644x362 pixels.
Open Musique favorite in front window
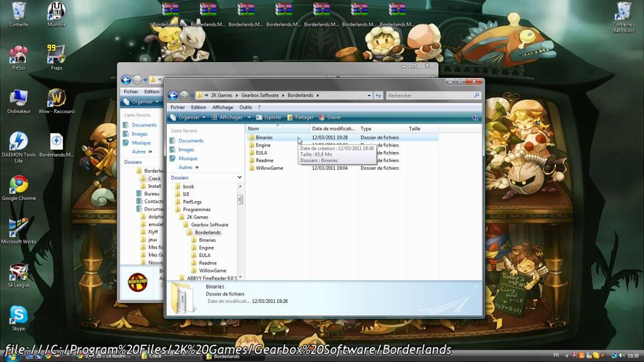click(x=187, y=158)
